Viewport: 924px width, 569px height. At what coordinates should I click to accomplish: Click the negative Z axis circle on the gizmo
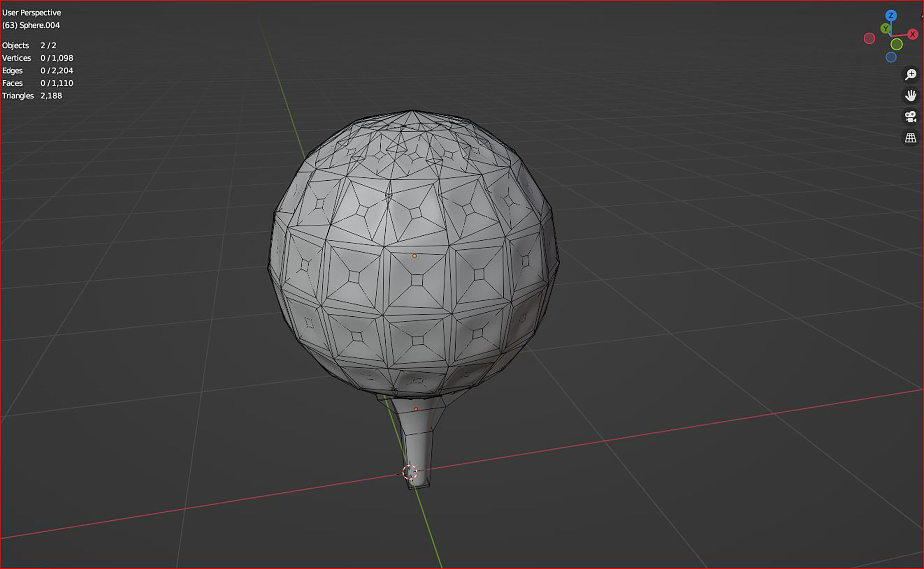coord(890,57)
